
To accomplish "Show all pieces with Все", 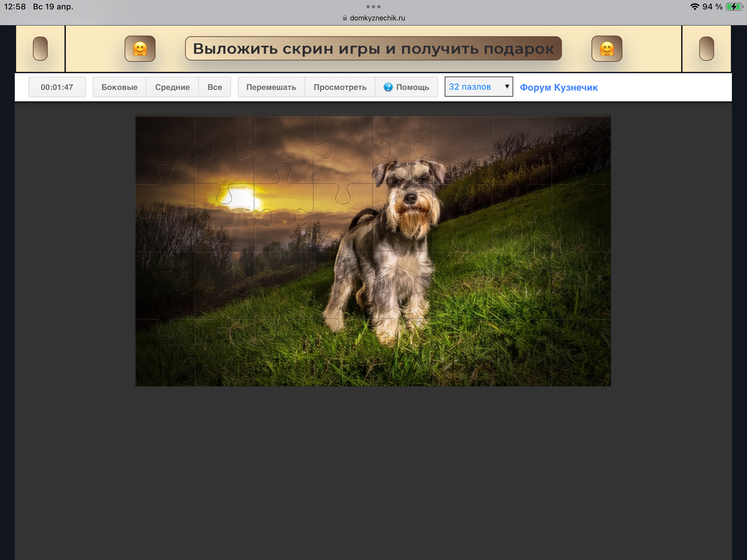I will pos(214,87).
